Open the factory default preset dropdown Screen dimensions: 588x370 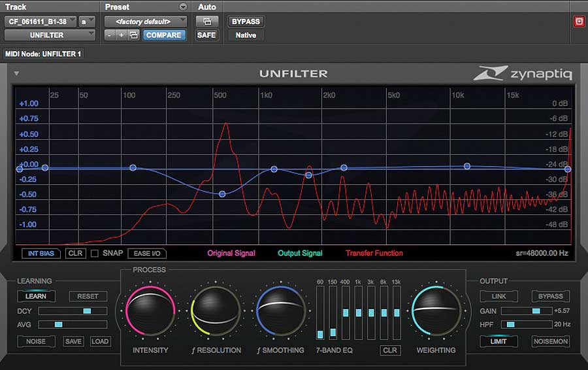coord(146,22)
